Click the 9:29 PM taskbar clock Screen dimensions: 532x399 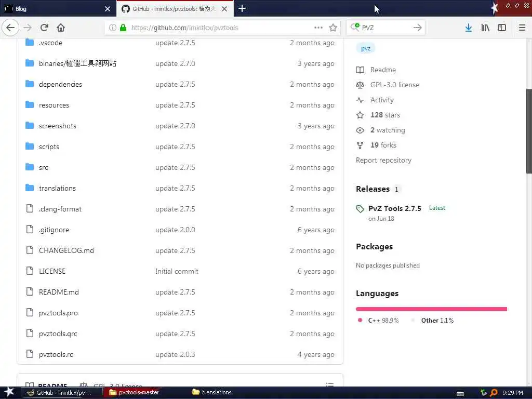(512, 393)
